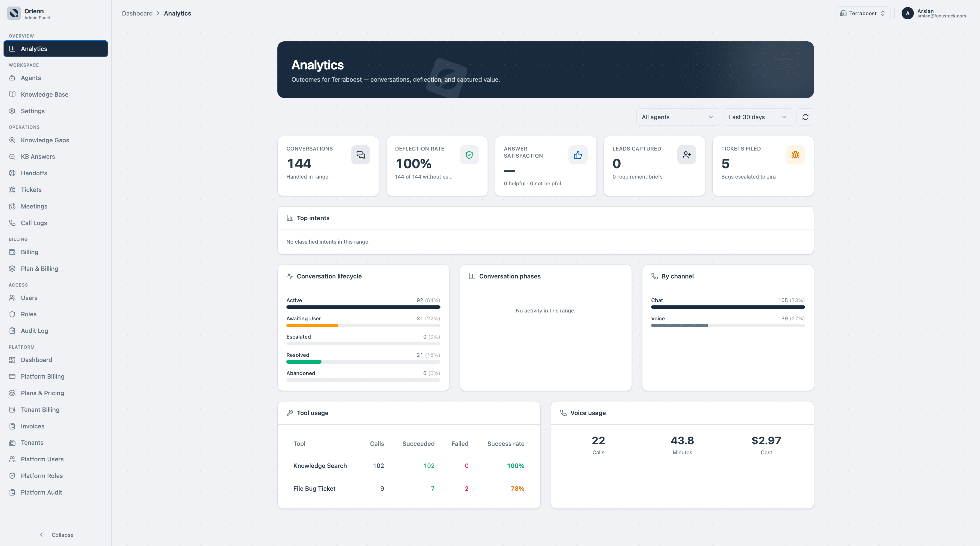Open Tenant Billing page
The width and height of the screenshot is (980, 546).
pos(56,410)
